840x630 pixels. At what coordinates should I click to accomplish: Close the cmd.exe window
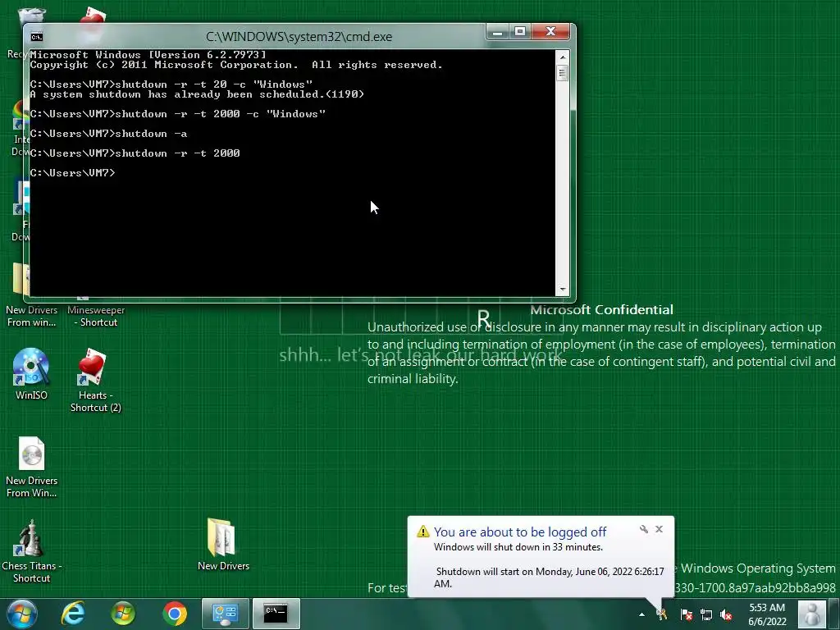click(550, 32)
